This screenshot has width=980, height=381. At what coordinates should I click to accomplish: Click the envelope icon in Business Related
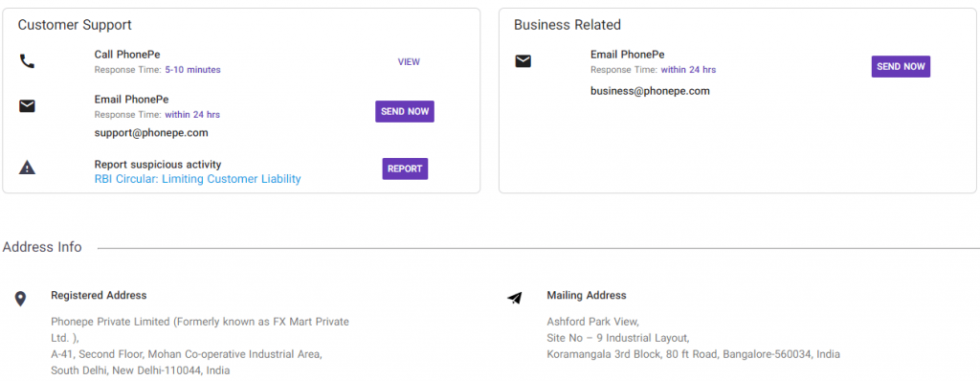523,61
